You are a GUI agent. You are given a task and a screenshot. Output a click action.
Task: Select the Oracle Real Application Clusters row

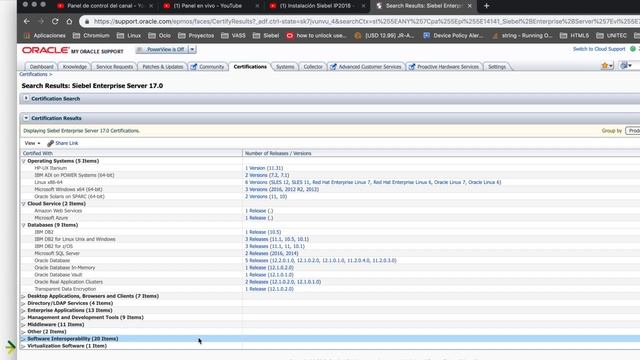tap(330, 282)
